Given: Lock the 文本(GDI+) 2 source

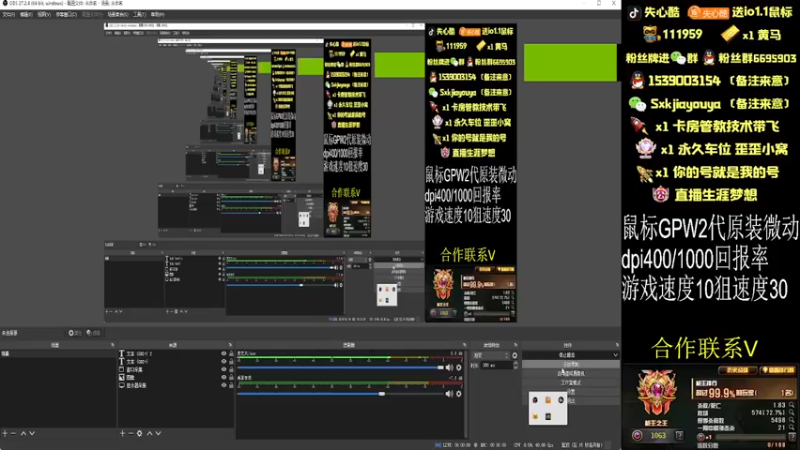Looking at the screenshot, I should [x=231, y=353].
